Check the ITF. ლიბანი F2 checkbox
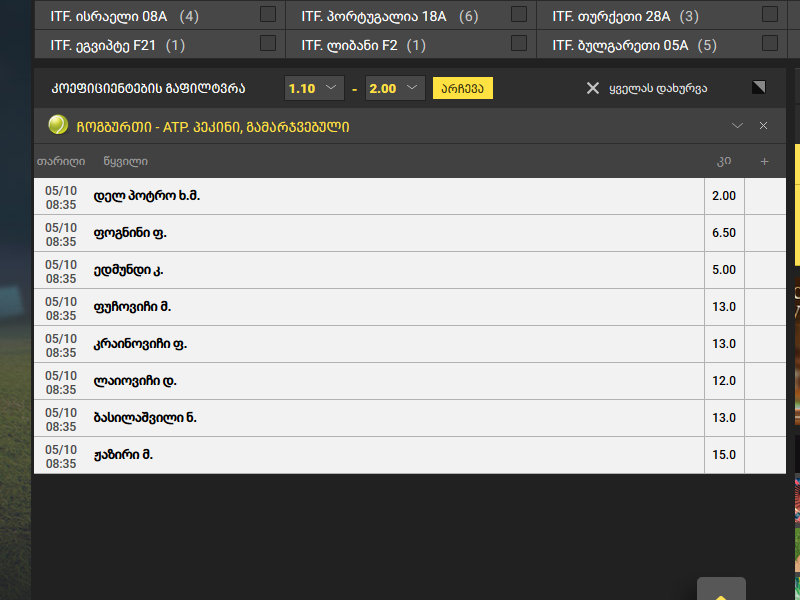Image resolution: width=800 pixels, height=600 pixels. [519, 43]
